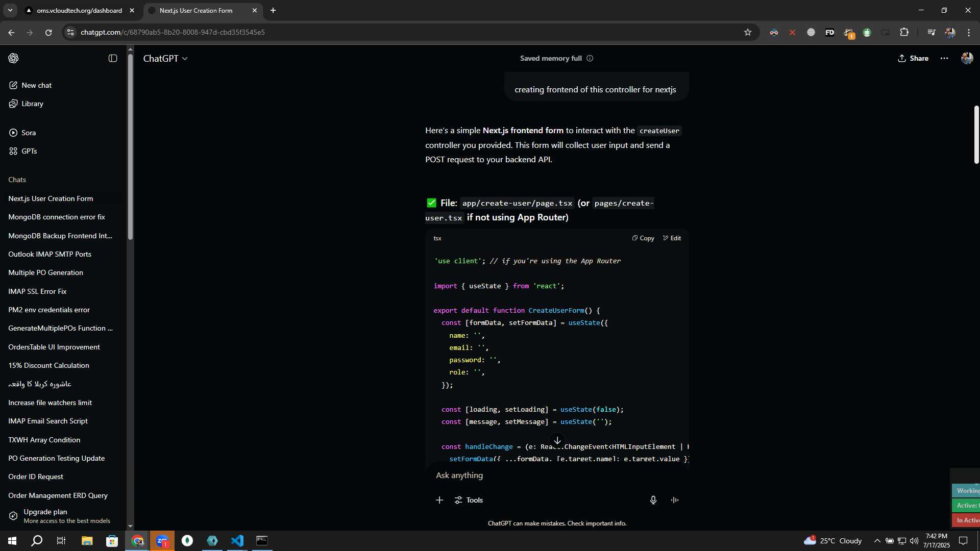Click the Saved memory full info icon
980x551 pixels.
tap(590, 58)
